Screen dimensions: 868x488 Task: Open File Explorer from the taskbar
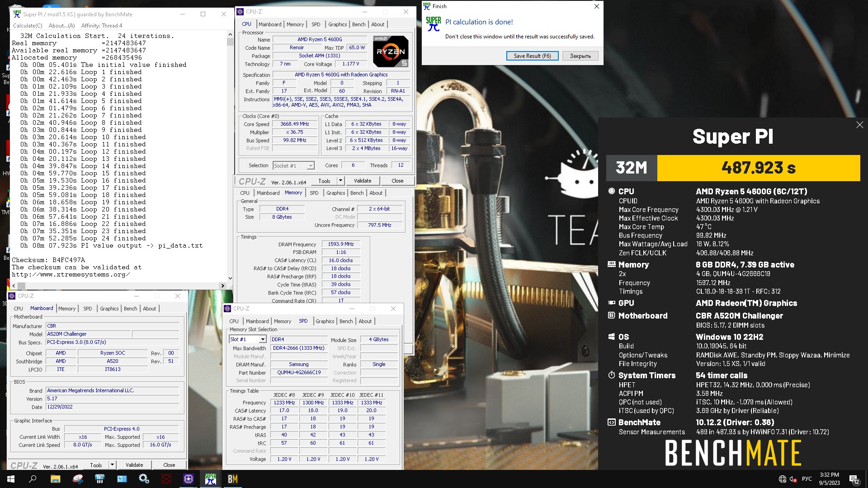click(x=55, y=479)
